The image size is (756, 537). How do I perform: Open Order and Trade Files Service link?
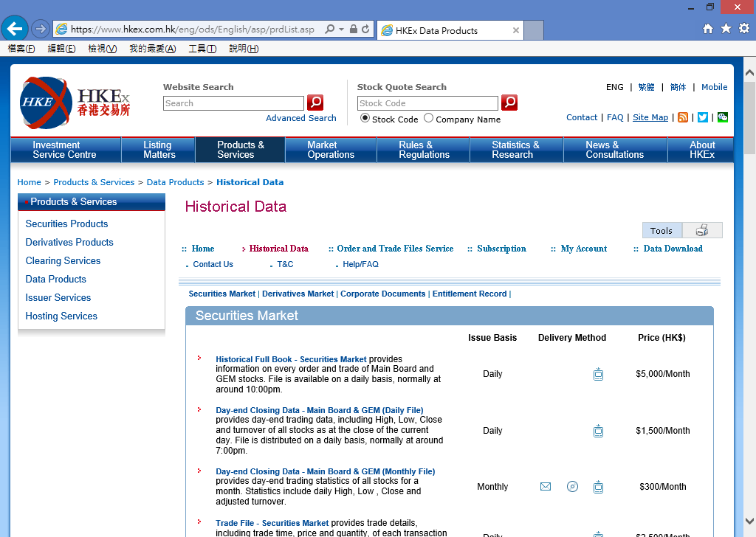point(395,249)
